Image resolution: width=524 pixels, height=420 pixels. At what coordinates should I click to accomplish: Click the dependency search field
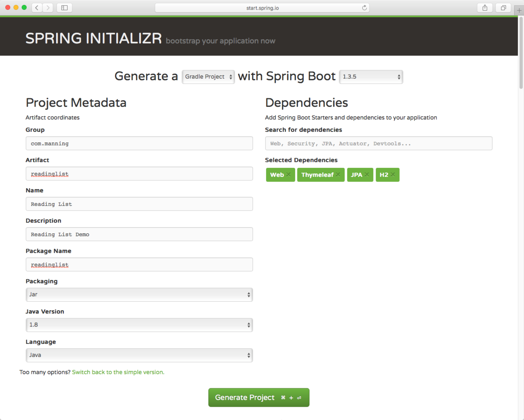click(378, 143)
